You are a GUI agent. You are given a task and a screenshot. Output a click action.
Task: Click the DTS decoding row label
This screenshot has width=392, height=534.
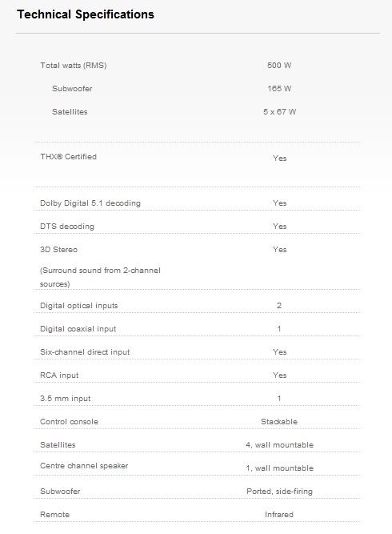coord(67,227)
